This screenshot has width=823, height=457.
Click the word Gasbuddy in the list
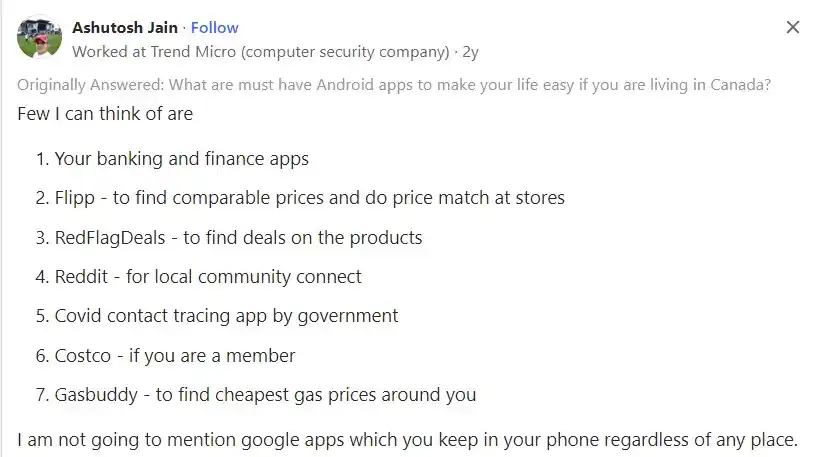tap(96, 395)
